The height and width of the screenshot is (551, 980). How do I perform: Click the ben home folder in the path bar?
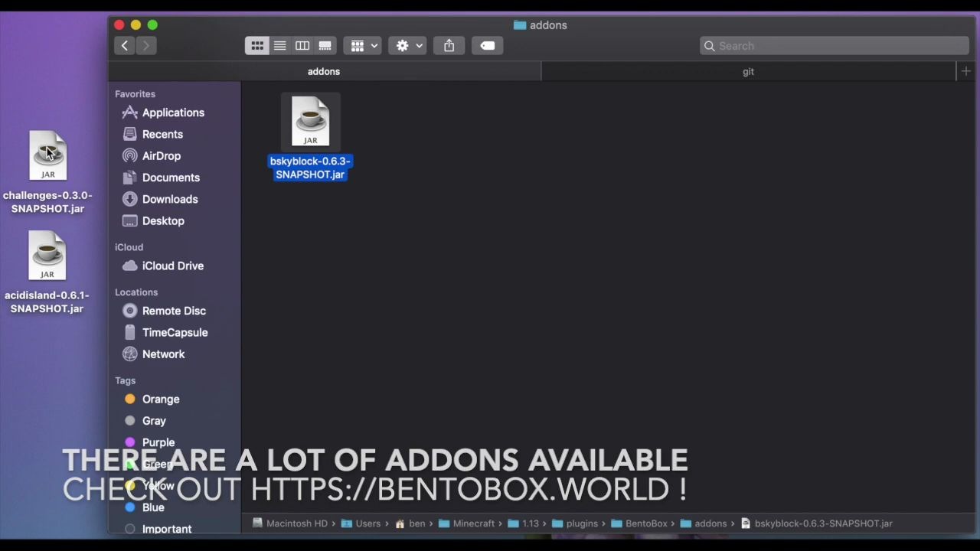[410, 523]
